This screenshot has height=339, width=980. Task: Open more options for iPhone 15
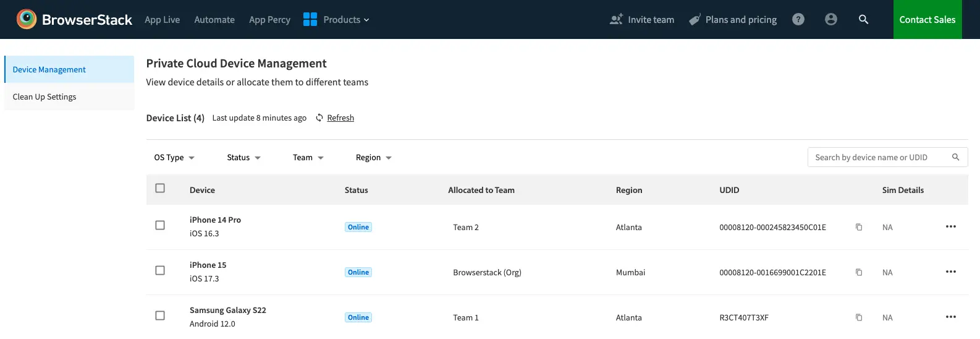point(951,272)
